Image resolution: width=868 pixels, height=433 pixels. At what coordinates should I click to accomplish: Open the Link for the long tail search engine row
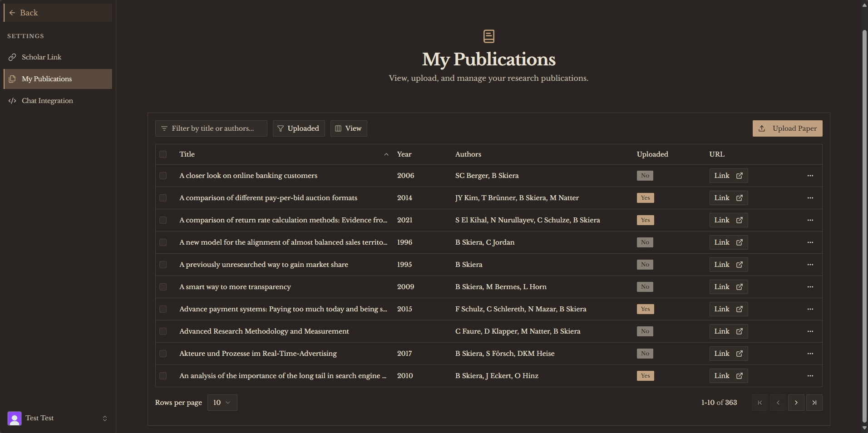coord(729,376)
